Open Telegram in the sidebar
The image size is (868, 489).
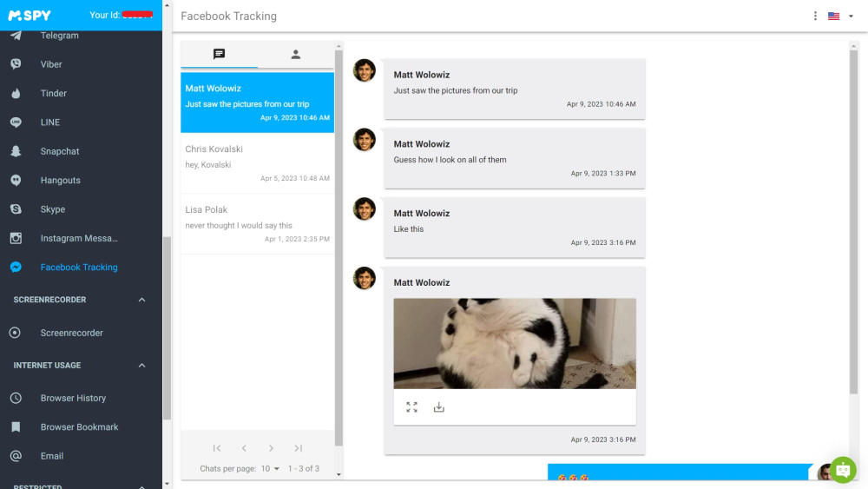[x=59, y=36]
